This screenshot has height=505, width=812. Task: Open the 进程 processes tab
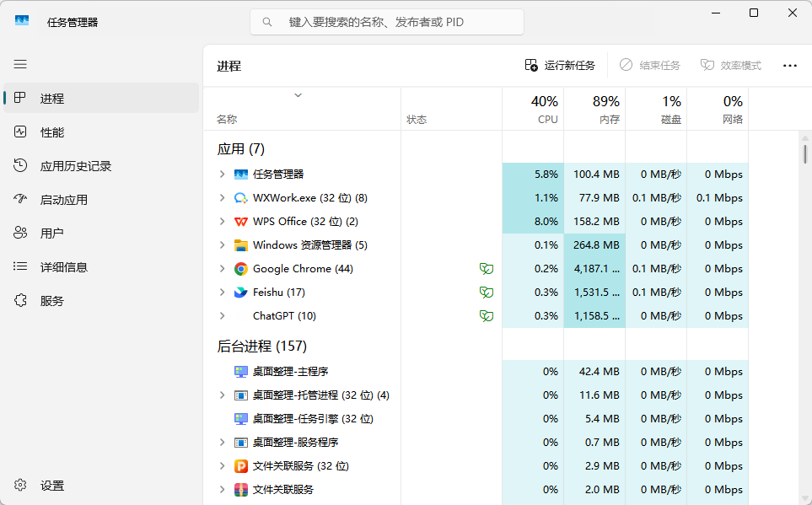coord(101,98)
